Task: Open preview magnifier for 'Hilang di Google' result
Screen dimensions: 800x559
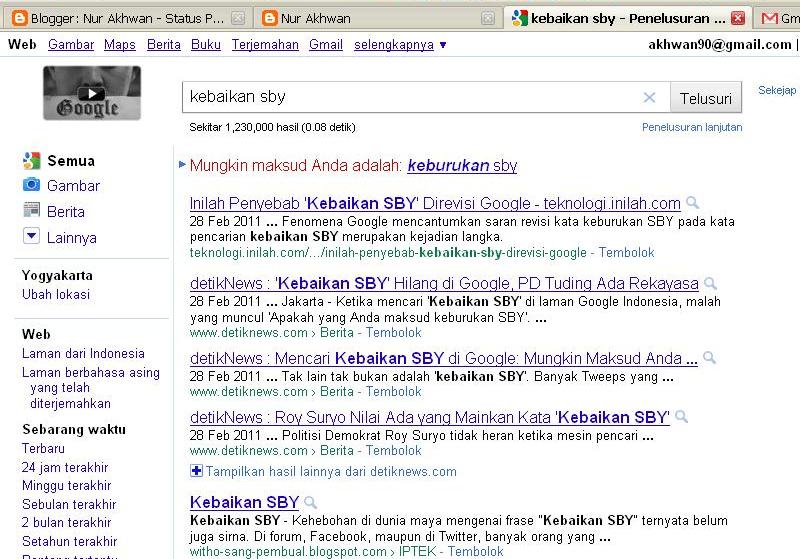Action: 710,283
